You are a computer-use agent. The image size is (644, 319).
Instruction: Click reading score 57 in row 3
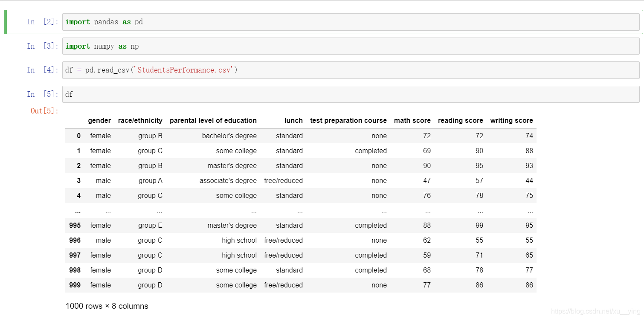[x=479, y=181]
